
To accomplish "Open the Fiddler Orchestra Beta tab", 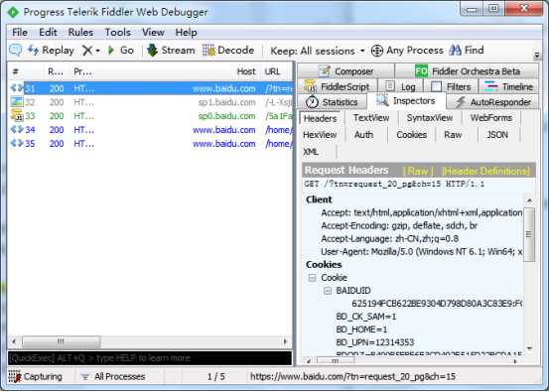I will [467, 71].
